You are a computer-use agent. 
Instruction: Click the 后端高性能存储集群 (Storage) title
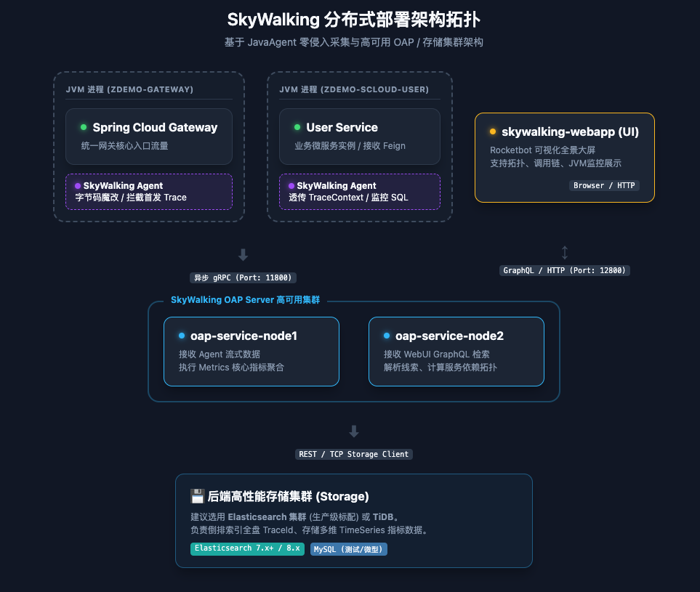click(289, 496)
